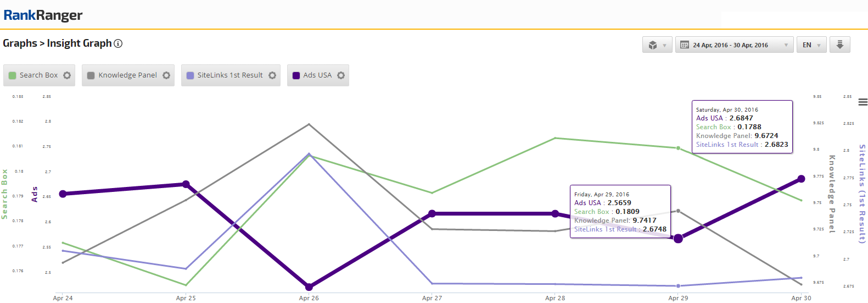Go to Graphs breadcrumb
868x303 pixels.
pos(20,43)
